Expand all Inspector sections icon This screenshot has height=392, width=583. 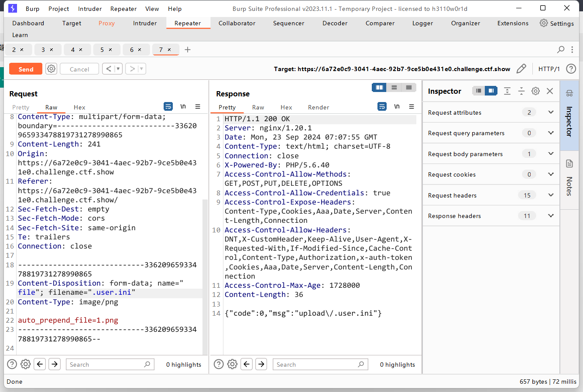click(x=507, y=91)
